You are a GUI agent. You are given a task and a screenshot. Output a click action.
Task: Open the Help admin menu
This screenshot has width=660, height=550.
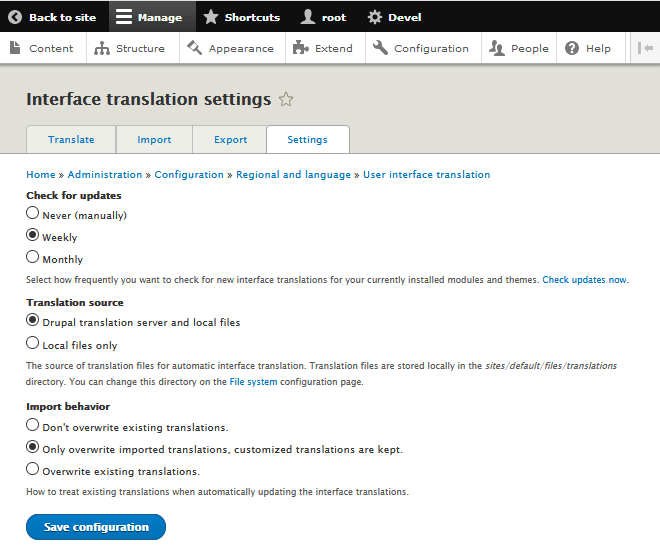pos(591,48)
